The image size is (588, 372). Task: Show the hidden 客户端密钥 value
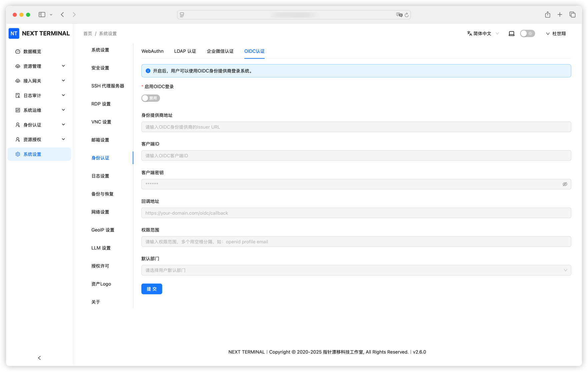tap(565, 184)
